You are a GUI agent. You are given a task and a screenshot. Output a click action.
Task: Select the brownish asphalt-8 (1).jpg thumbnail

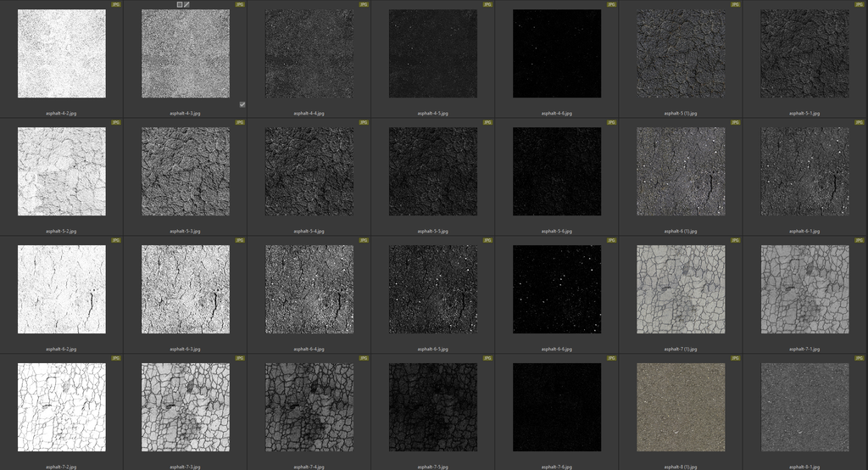681,407
